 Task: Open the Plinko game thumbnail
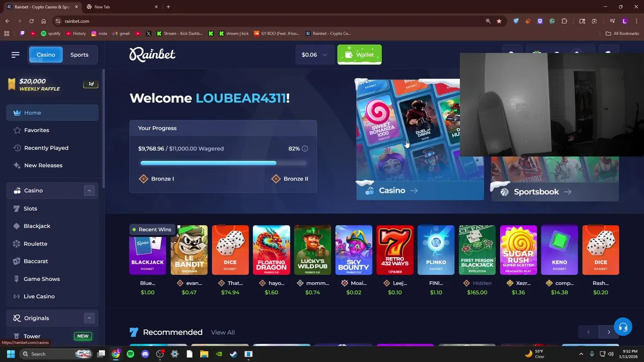[436, 250]
